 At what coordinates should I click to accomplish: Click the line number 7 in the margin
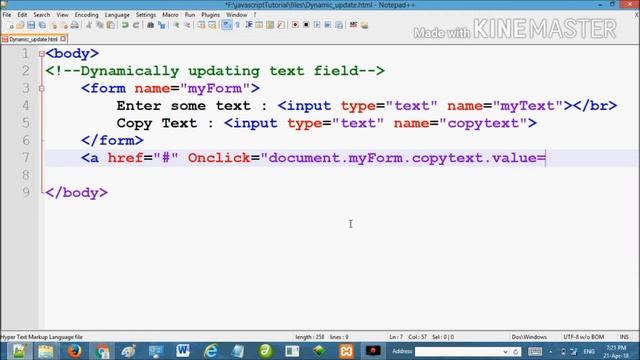tap(26, 158)
